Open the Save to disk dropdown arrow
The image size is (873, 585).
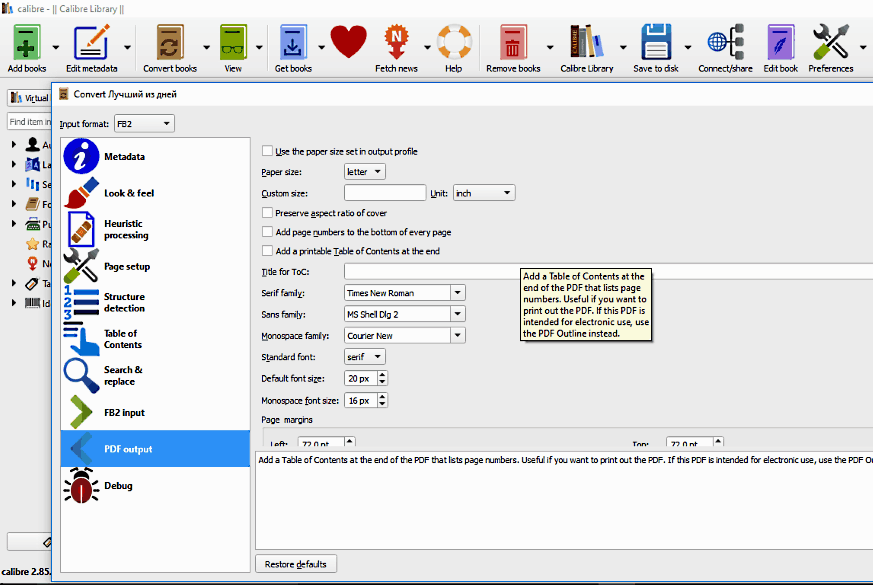[688, 47]
